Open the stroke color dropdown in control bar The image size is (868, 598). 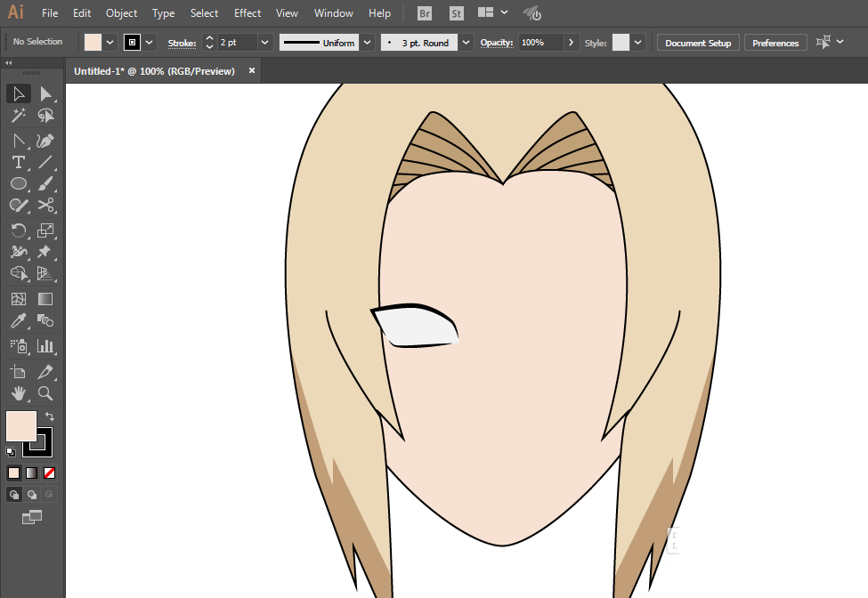149,43
